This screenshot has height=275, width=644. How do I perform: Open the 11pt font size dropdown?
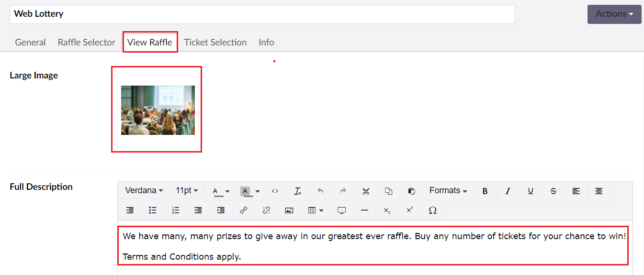pyautogui.click(x=187, y=190)
